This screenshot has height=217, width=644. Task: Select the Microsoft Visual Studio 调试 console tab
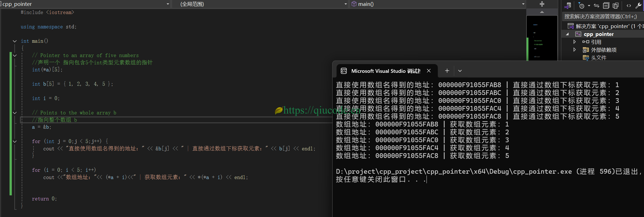387,71
